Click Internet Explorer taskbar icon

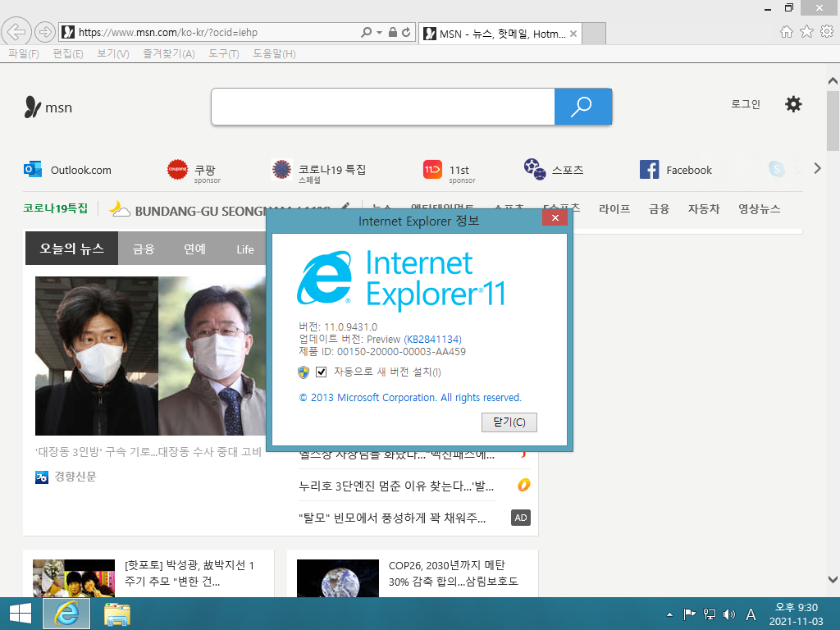66,614
